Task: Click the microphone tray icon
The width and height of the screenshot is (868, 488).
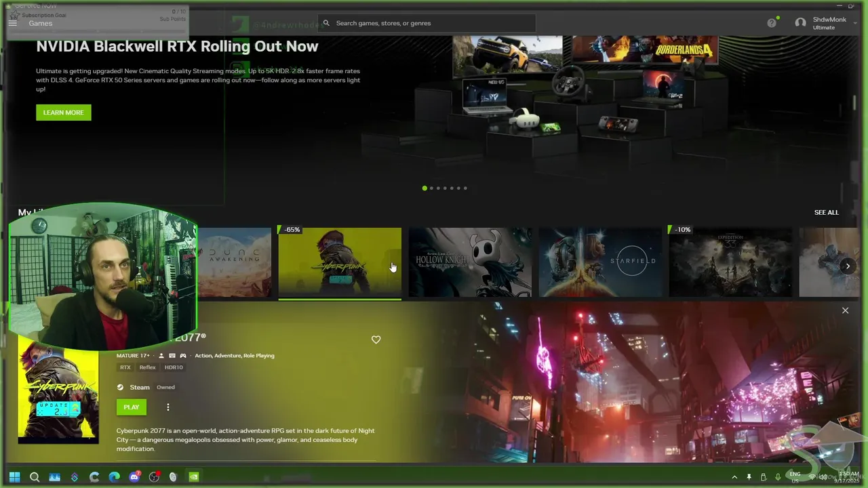Action: 778,477
